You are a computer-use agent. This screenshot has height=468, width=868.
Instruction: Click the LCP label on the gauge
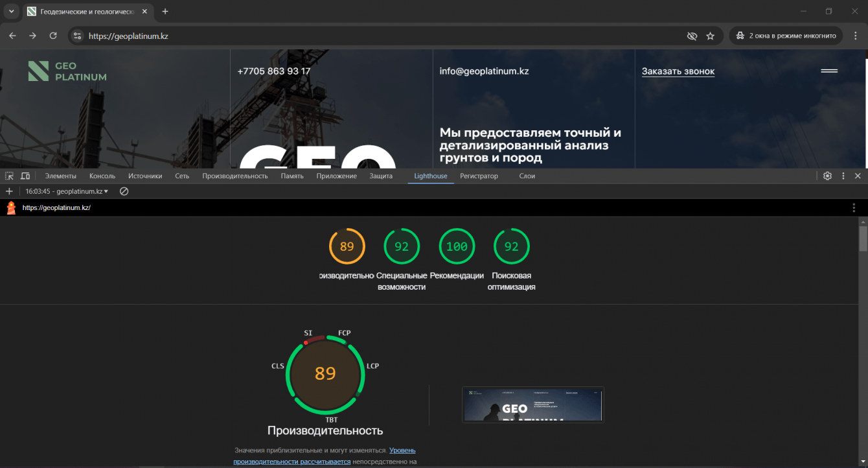pos(372,366)
